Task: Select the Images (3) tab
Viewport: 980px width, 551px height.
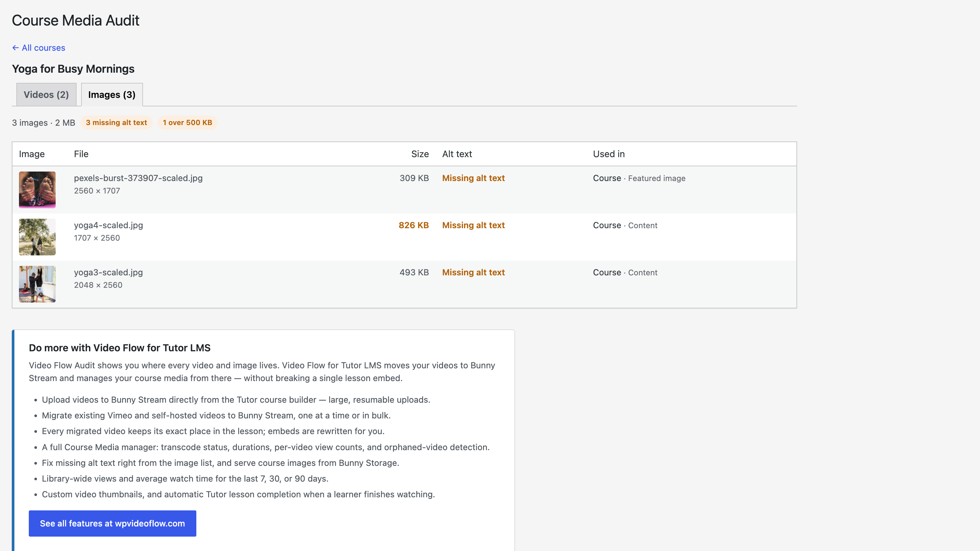Action: coord(112,94)
